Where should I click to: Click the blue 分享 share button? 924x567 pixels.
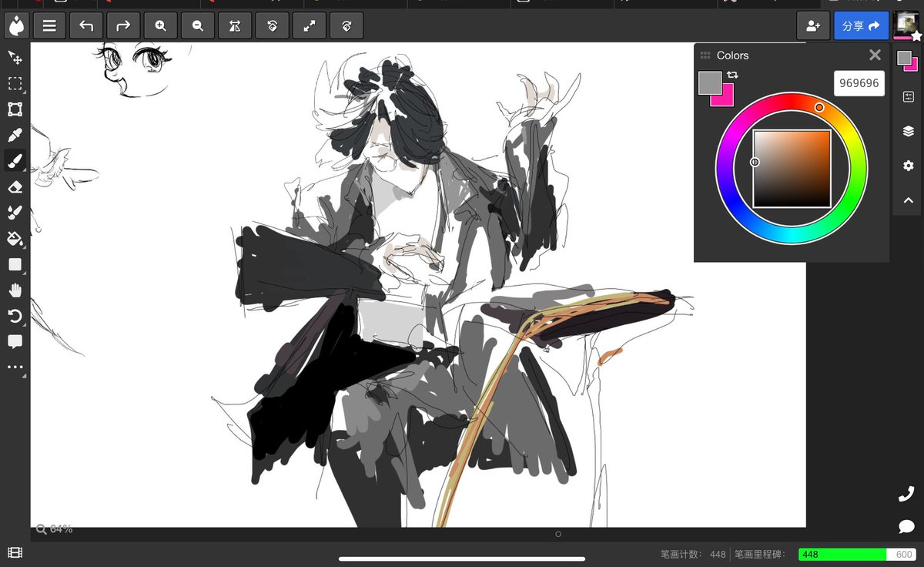pos(861,25)
